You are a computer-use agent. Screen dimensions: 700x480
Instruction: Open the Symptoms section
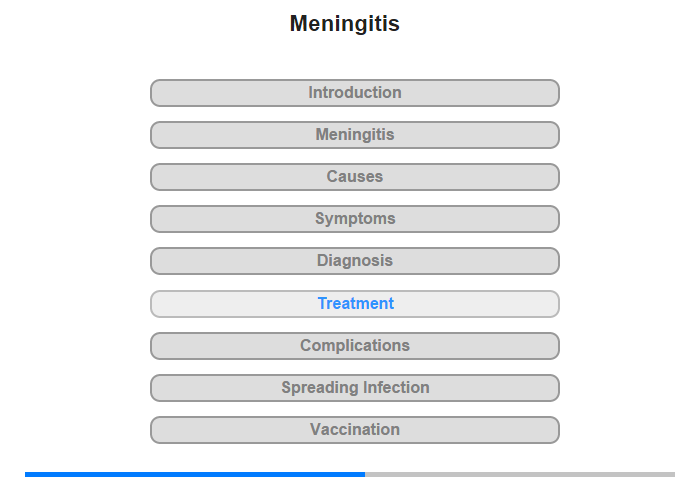coord(355,219)
